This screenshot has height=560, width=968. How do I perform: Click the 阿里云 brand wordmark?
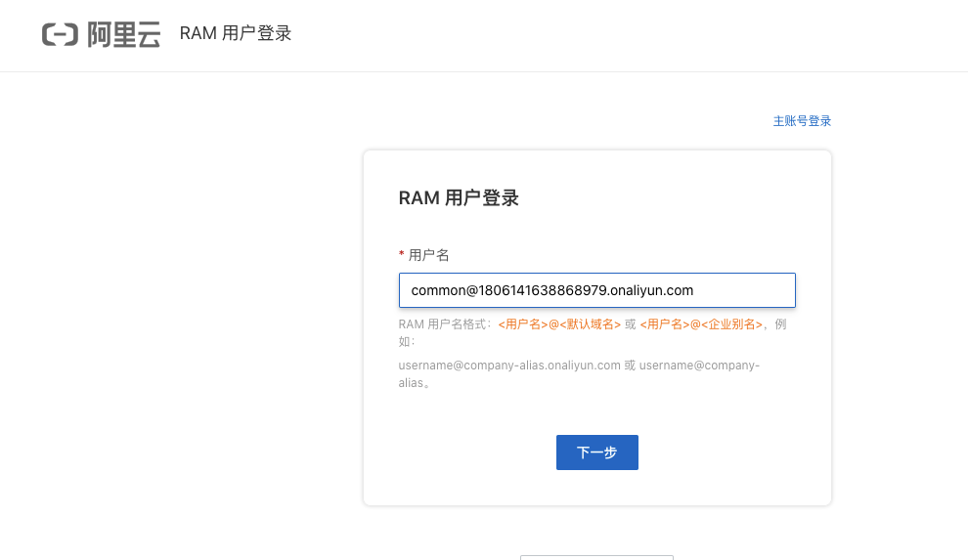click(x=123, y=34)
